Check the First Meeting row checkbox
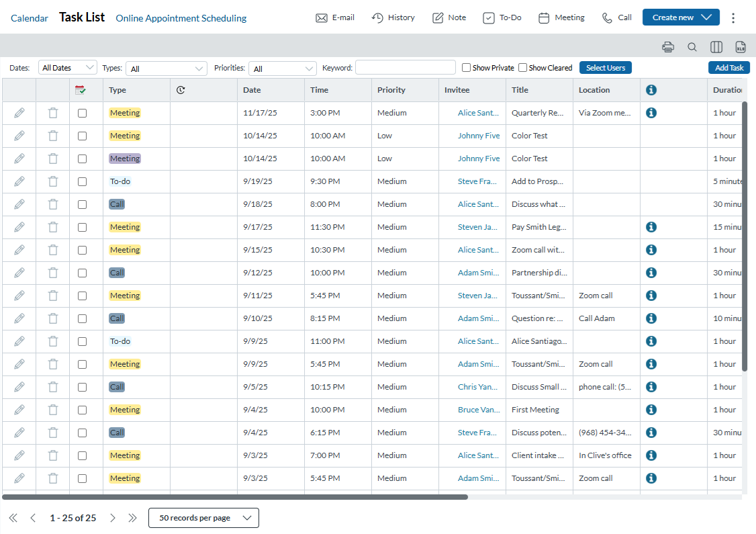This screenshot has width=756, height=534. point(83,410)
